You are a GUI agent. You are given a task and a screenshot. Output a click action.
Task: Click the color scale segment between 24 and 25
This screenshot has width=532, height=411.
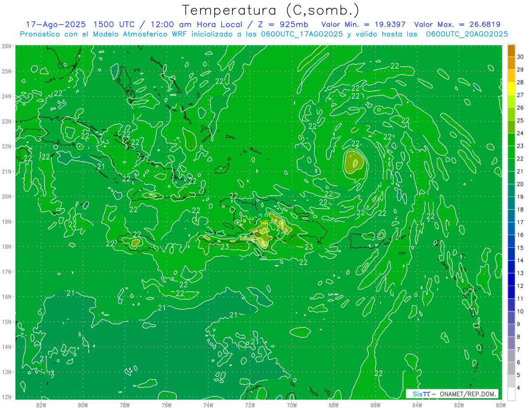[511, 127]
